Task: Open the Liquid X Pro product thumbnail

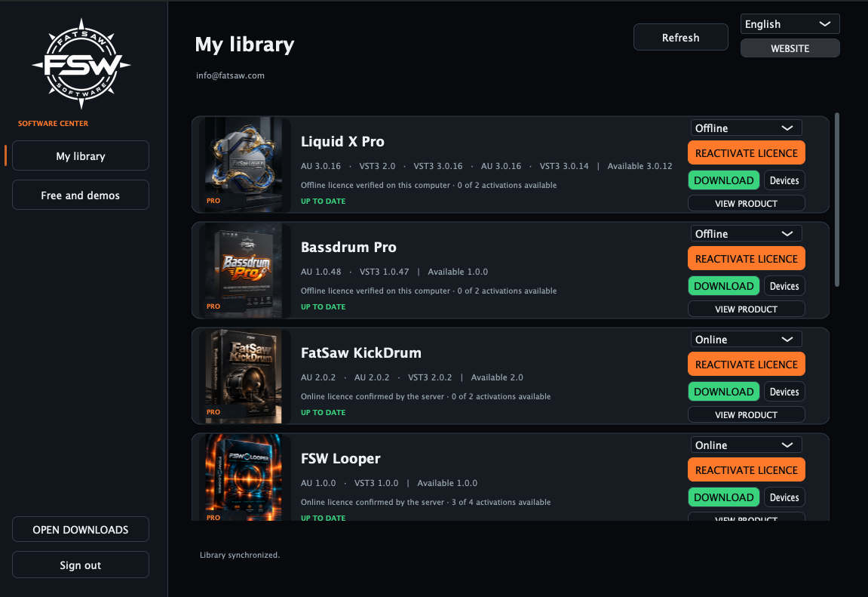Action: pos(244,165)
